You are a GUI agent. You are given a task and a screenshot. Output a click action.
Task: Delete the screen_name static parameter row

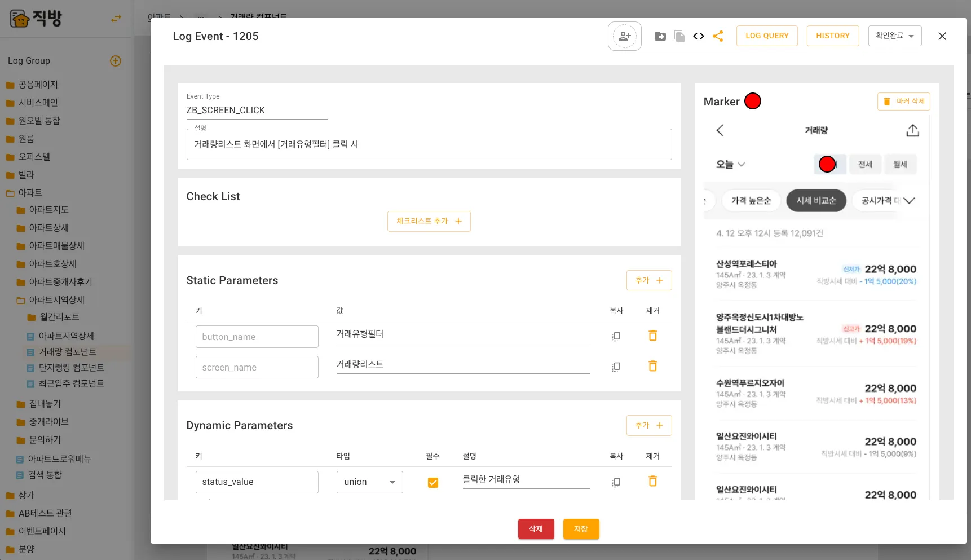tap(653, 366)
